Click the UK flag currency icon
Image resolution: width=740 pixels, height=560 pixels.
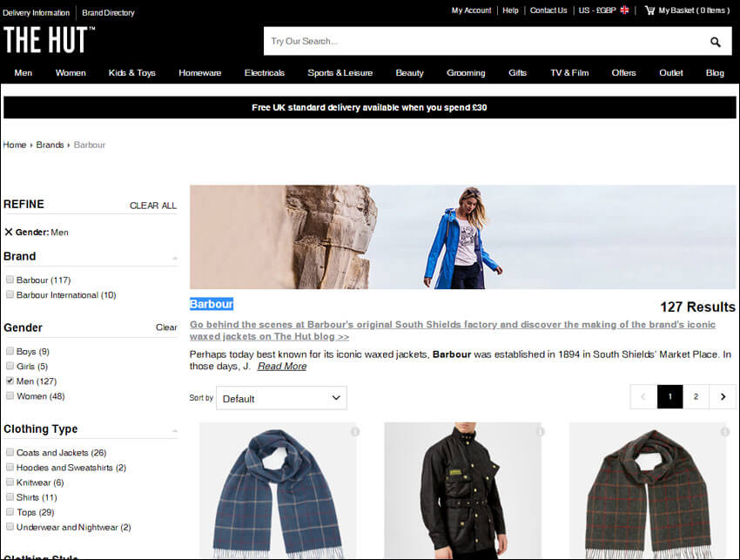(x=624, y=10)
